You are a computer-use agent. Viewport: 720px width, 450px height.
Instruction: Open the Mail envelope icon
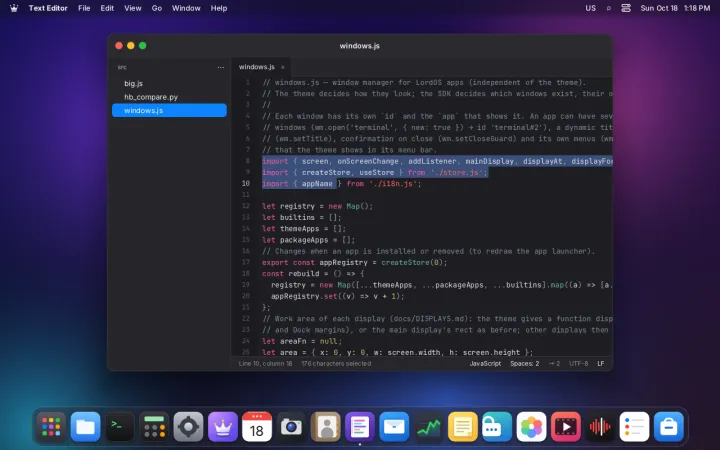394,427
